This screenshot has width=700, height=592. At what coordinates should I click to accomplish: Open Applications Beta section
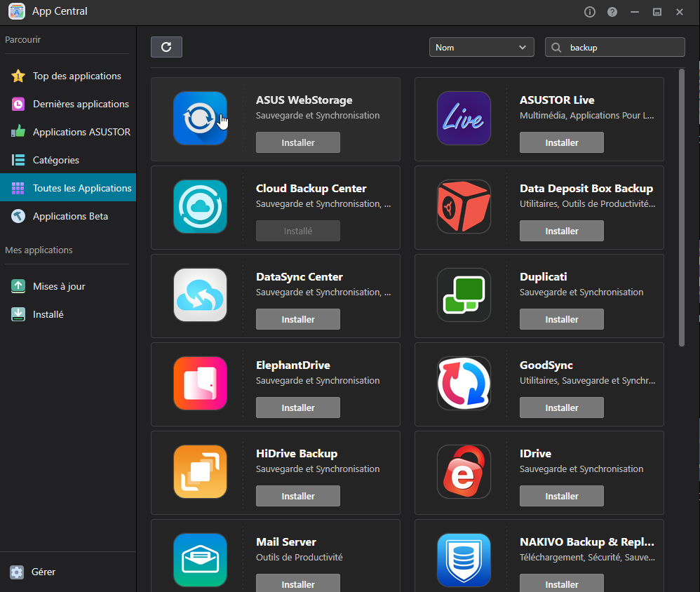pos(68,216)
